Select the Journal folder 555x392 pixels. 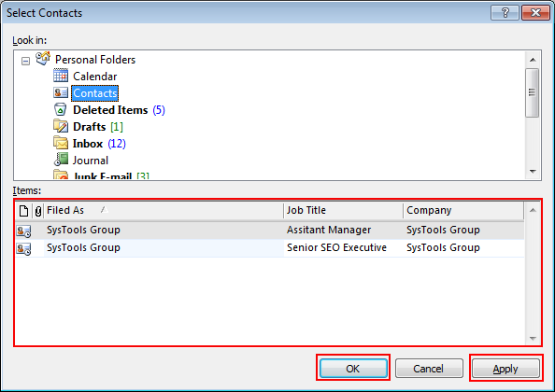tap(91, 161)
